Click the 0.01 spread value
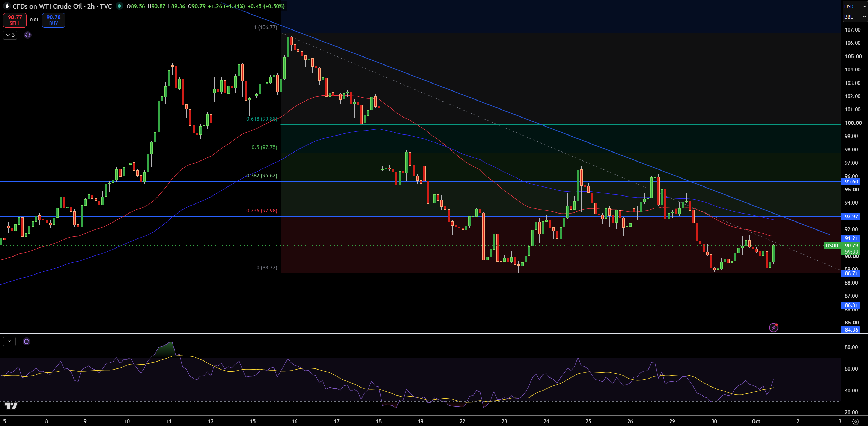 click(34, 20)
